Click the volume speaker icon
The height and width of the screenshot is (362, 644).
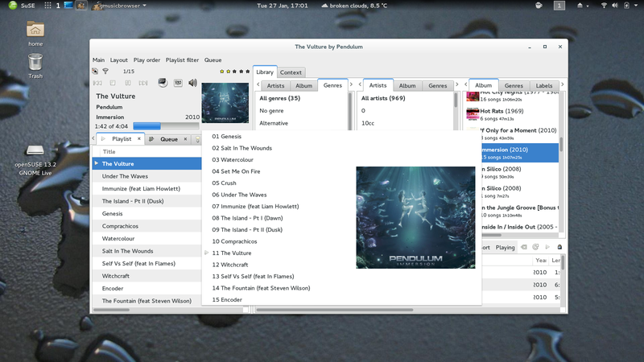(192, 83)
